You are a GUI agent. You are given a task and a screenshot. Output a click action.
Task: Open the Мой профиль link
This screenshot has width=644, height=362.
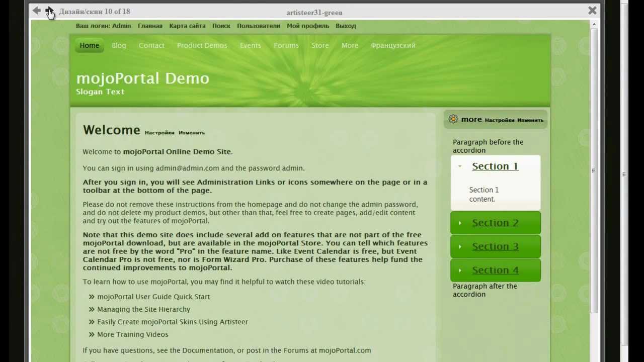point(308,26)
